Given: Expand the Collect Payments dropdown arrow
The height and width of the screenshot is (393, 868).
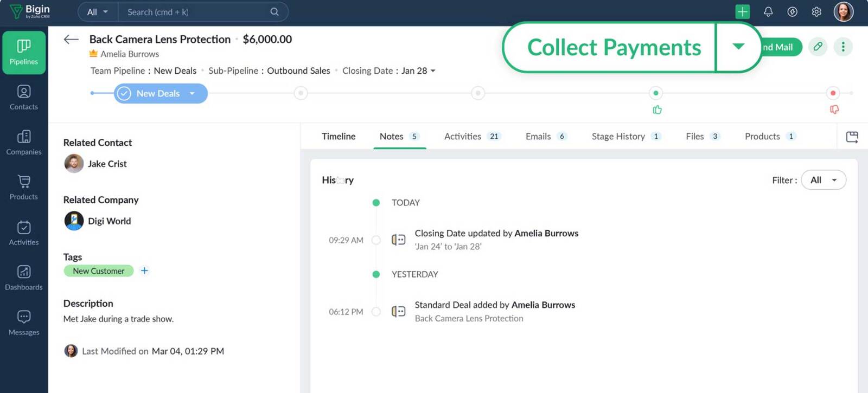Looking at the screenshot, I should pos(738,47).
